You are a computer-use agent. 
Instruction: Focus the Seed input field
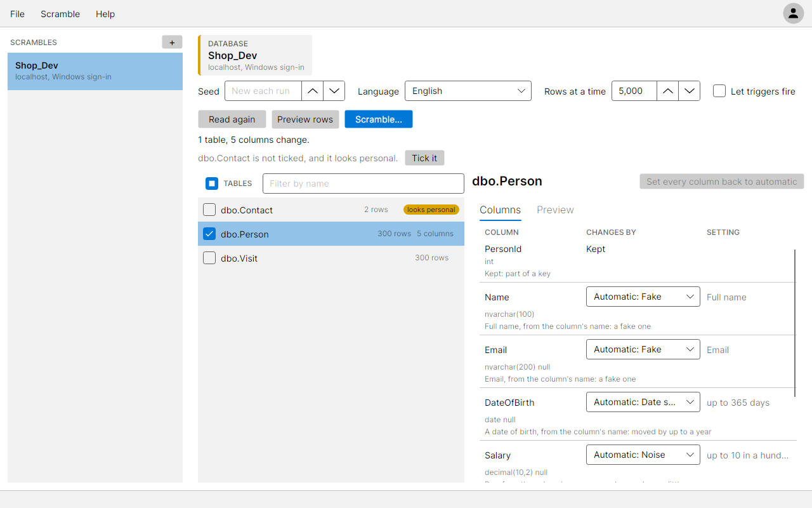point(263,91)
